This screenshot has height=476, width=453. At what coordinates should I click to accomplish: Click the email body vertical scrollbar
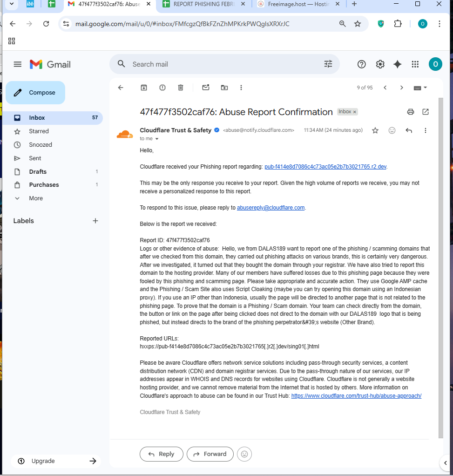point(440,268)
